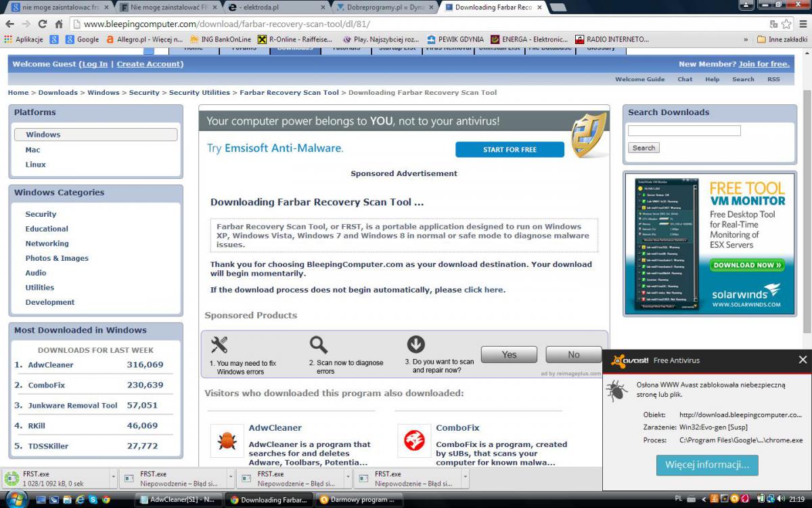Viewport: 812px width, 508px height.
Task: Click Więcej informacji in the Avast popup
Action: [707, 465]
